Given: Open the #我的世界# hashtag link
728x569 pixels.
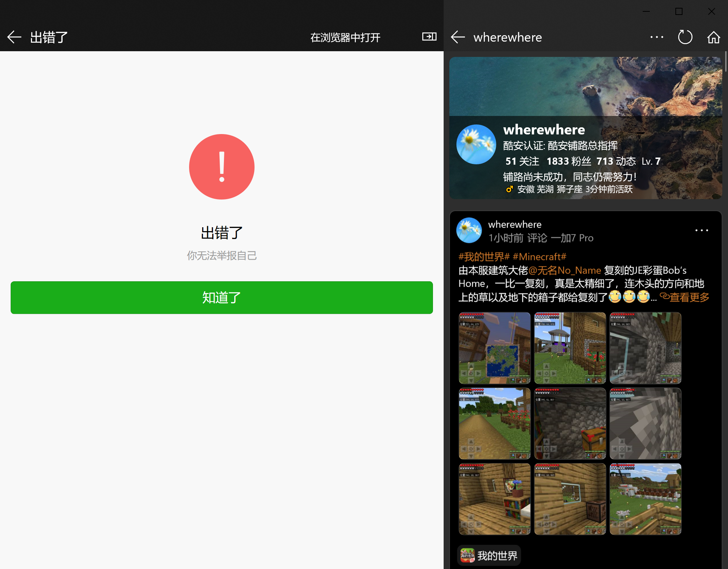Looking at the screenshot, I should coord(484,256).
